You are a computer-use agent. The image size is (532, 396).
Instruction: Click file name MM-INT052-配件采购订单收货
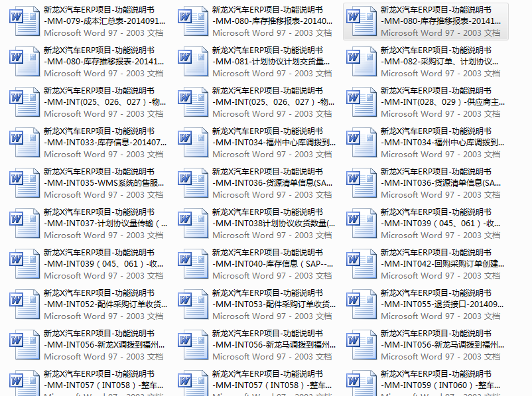[x=105, y=298]
